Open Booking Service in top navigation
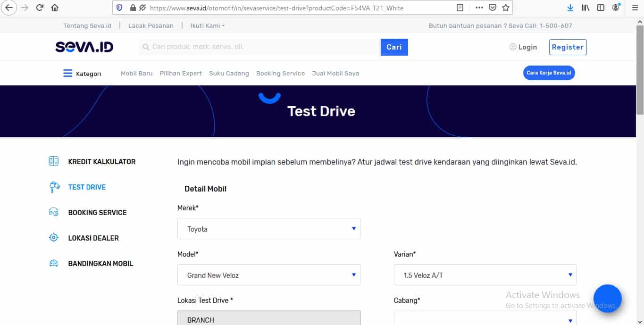The image size is (644, 325). click(280, 73)
